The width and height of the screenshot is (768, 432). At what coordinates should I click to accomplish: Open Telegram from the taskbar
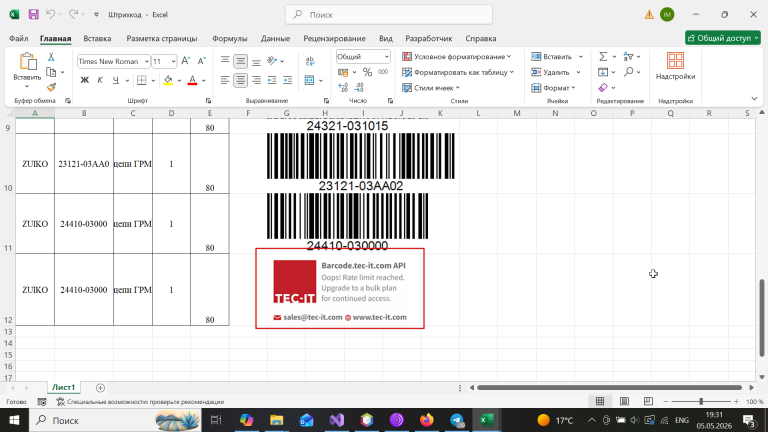point(457,420)
